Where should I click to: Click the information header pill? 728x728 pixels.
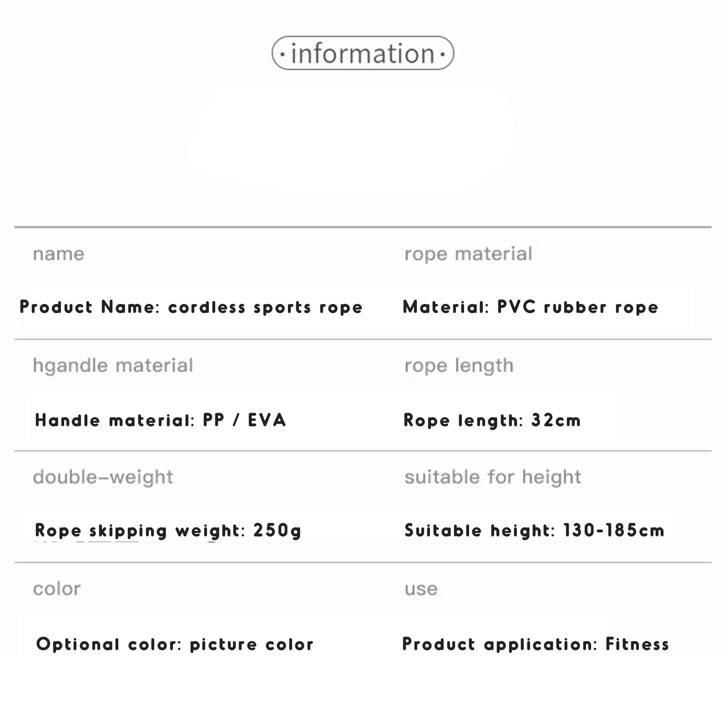pyautogui.click(x=363, y=53)
